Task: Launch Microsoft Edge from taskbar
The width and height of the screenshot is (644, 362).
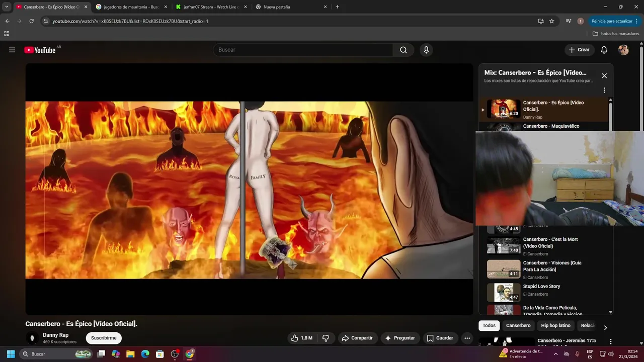Action: pos(145,354)
